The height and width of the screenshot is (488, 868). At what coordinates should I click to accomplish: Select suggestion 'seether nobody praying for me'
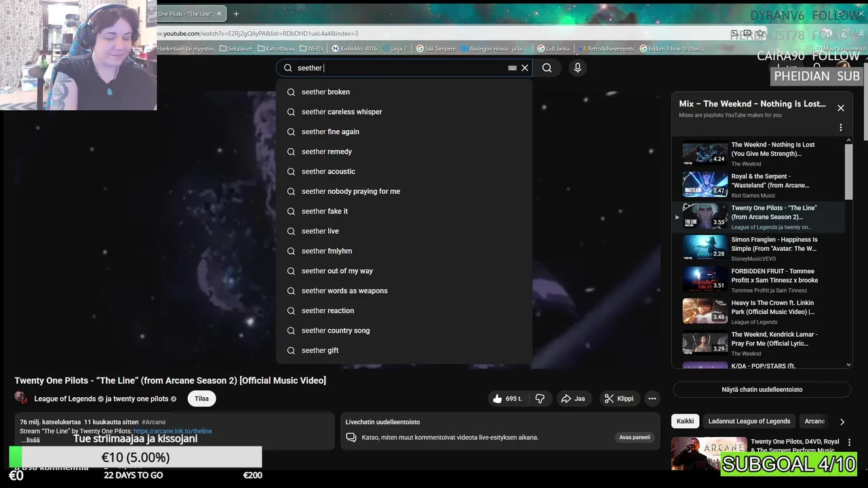(x=404, y=191)
